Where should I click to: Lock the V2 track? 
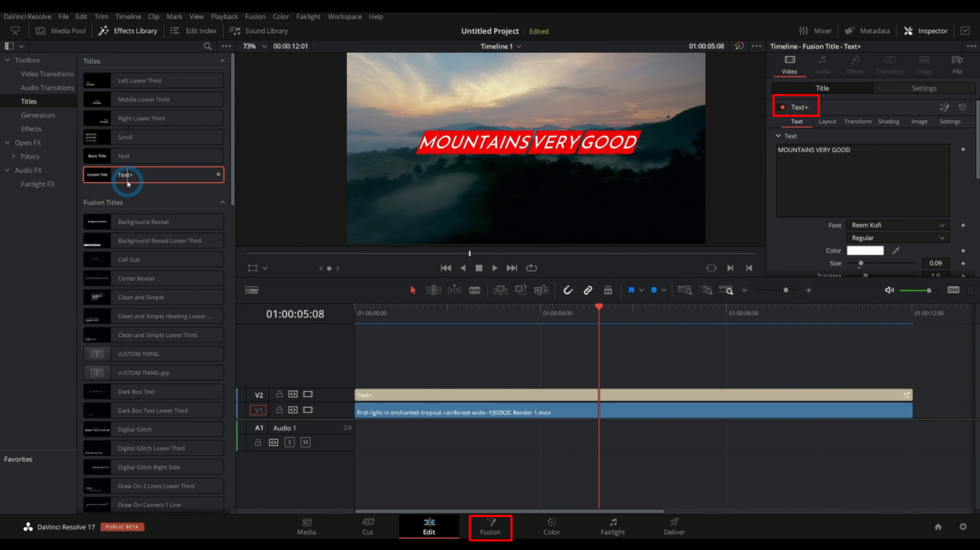(279, 395)
